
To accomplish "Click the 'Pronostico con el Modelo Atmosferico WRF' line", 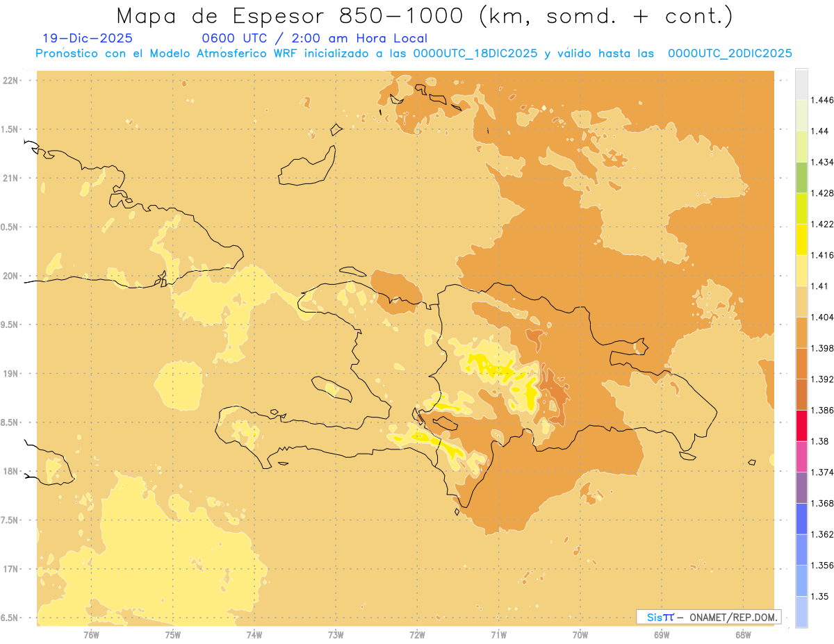I will coord(414,53).
